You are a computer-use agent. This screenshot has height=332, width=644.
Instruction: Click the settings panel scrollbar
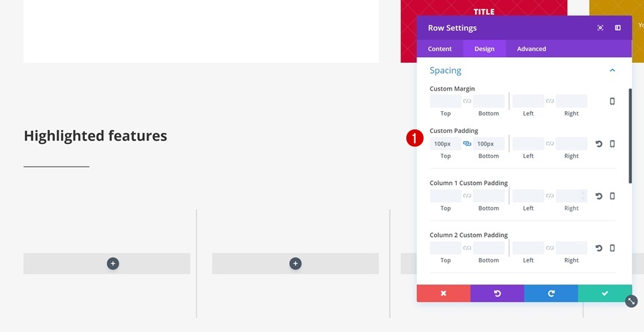pyautogui.click(x=630, y=137)
